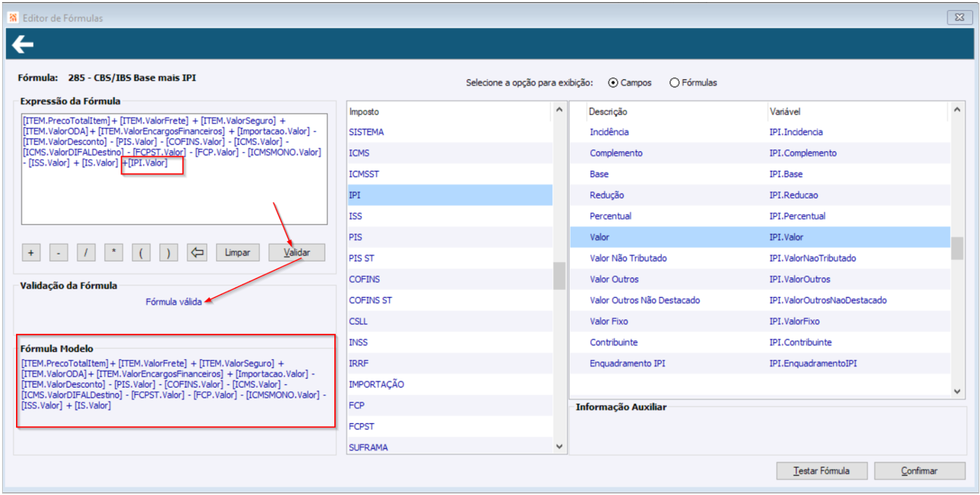This screenshot has height=495, width=980.
Task: Confirm the formula with Confirmar
Action: click(919, 471)
